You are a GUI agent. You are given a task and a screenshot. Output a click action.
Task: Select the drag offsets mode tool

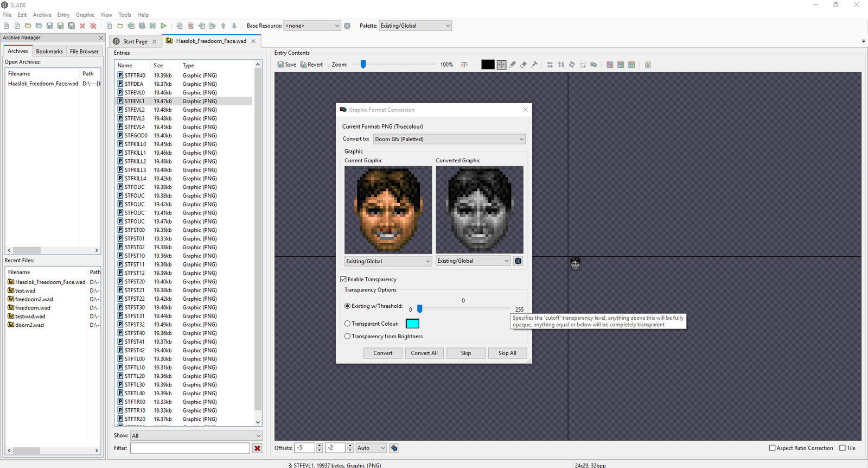[501, 65]
